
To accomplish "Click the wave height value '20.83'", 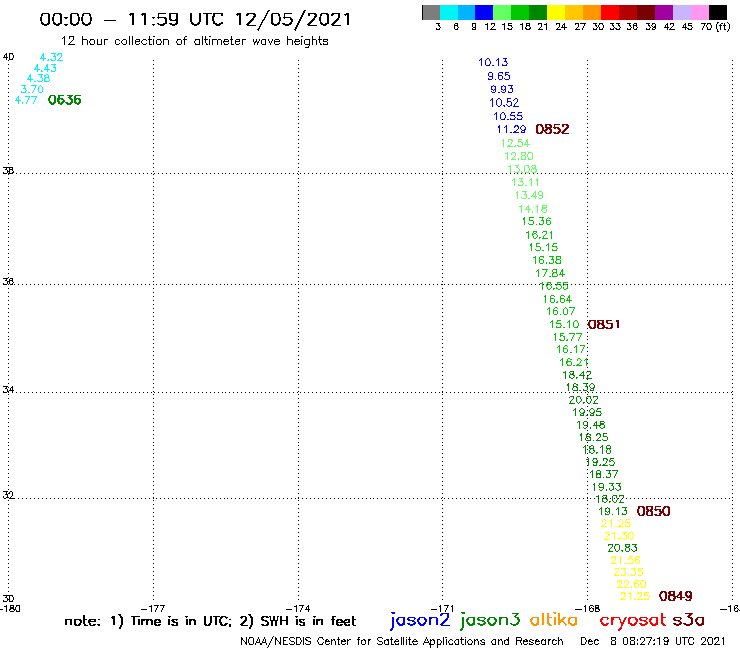I will 622,548.
